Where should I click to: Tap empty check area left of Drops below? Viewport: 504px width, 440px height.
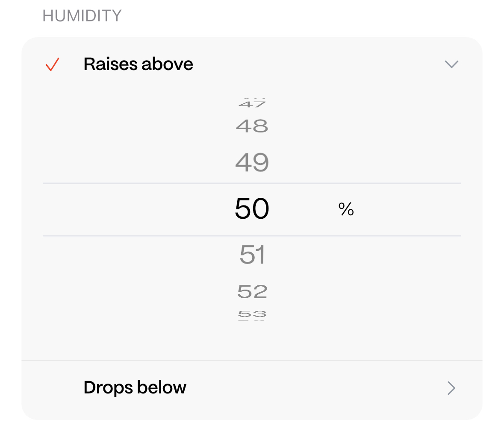click(x=52, y=388)
